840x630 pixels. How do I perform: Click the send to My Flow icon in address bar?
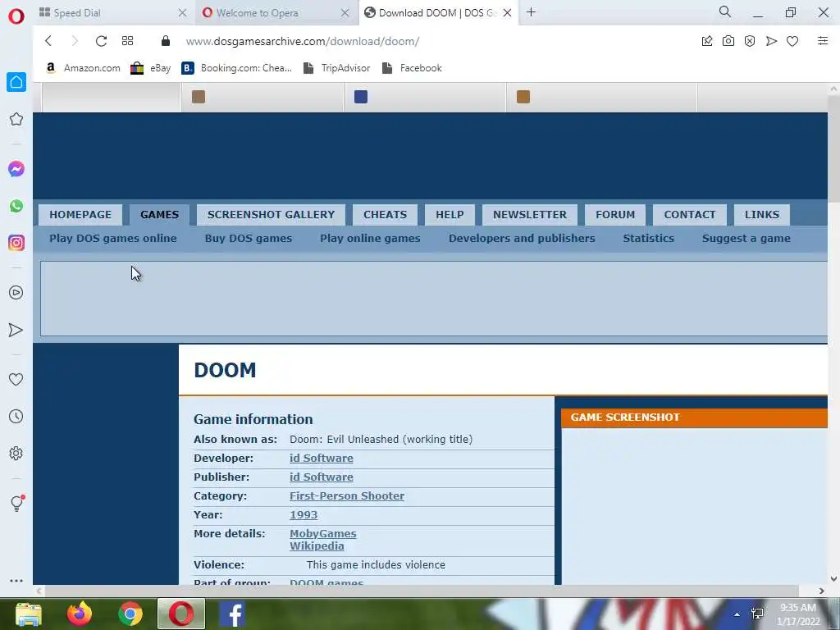tap(771, 41)
